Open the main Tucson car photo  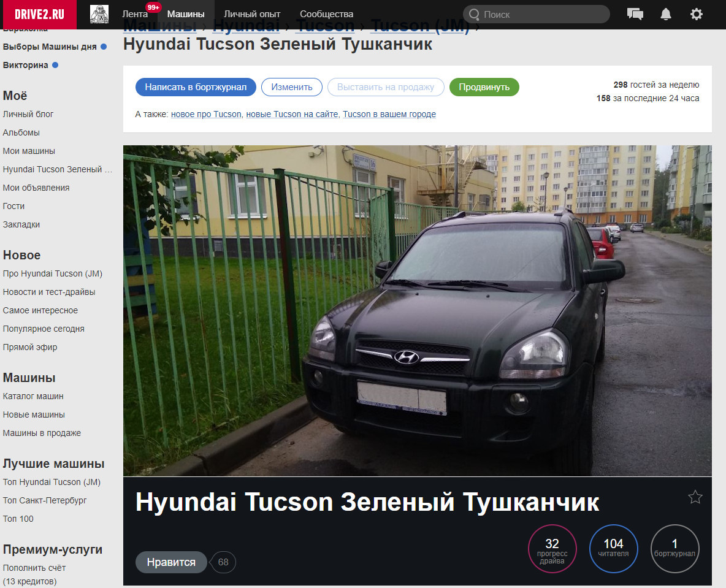417,311
